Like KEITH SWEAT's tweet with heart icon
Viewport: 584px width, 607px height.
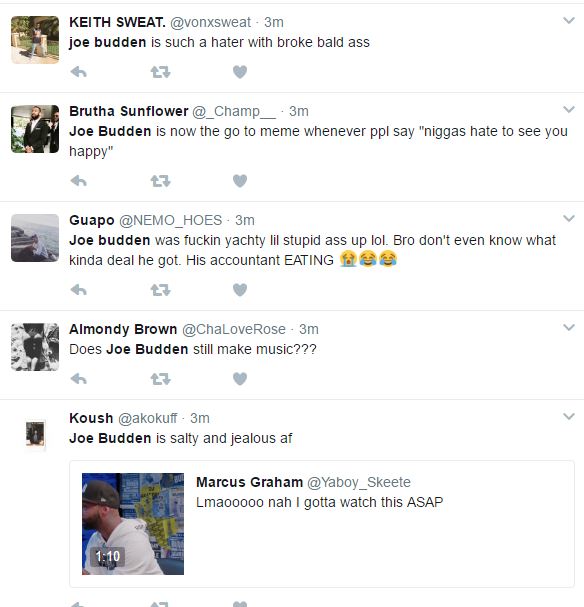pyautogui.click(x=240, y=72)
